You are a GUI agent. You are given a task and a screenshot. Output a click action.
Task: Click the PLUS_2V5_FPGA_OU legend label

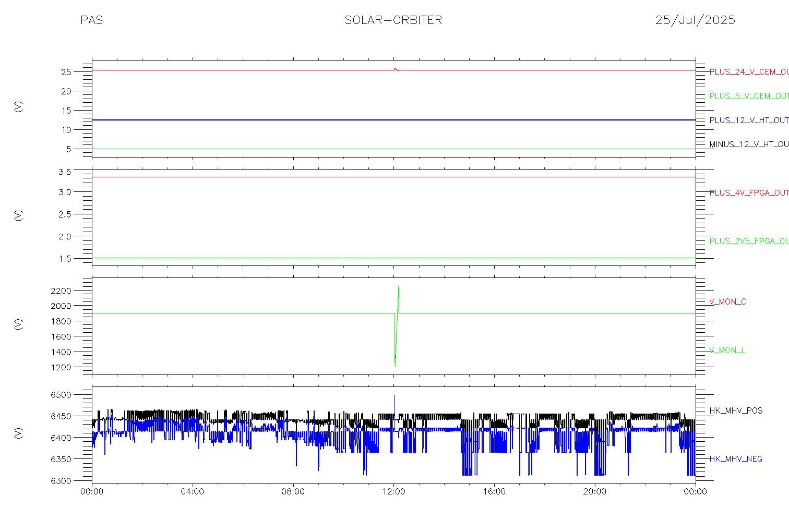tap(749, 241)
